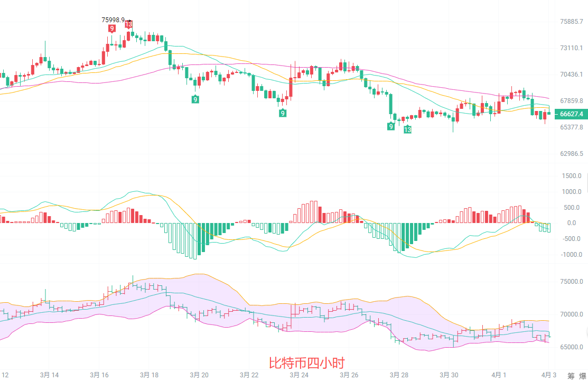This screenshot has width=588, height=381.
Task: Click the green 13 buy-signal marker
Action: [407, 129]
